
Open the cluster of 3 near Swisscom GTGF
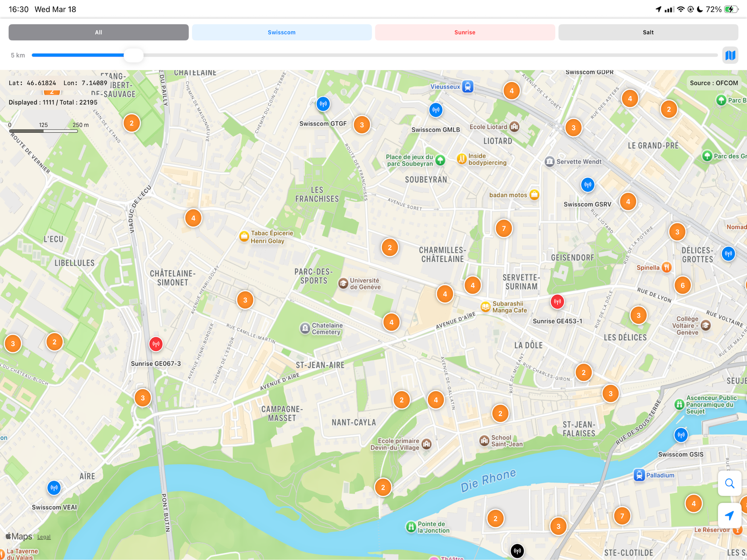pos(362,125)
